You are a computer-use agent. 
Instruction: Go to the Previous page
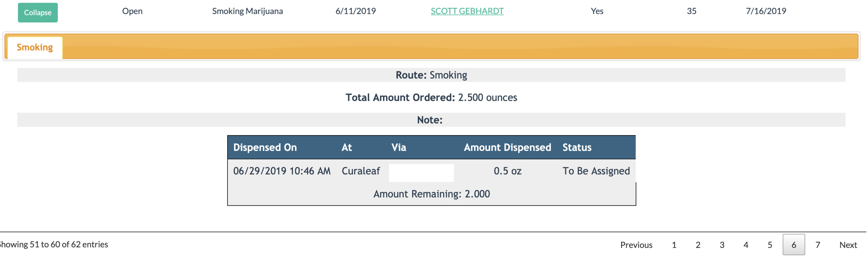click(x=636, y=245)
